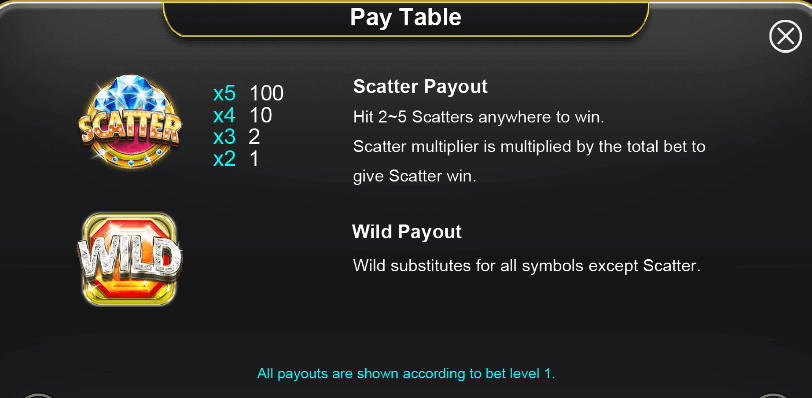The width and height of the screenshot is (812, 398).
Task: Click the cyan x5 multiplier label
Action: click(x=224, y=94)
